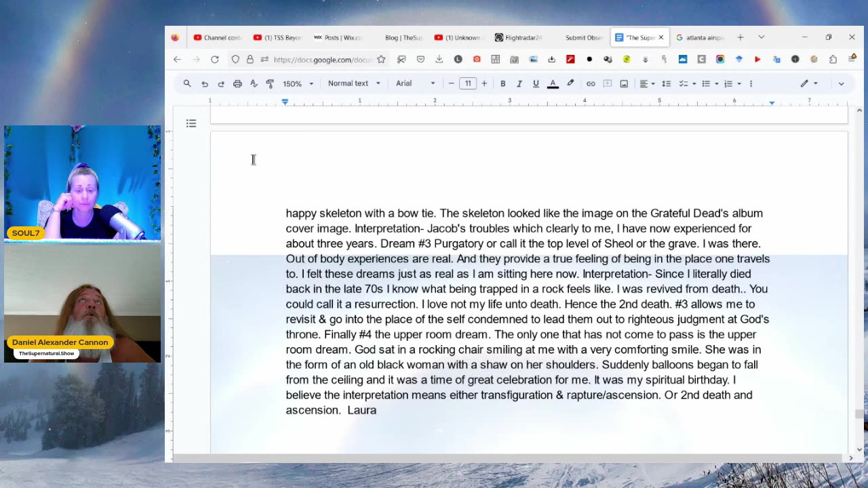
Task: Click the Daniel Alexander Cannon webcam feed
Action: 82,305
